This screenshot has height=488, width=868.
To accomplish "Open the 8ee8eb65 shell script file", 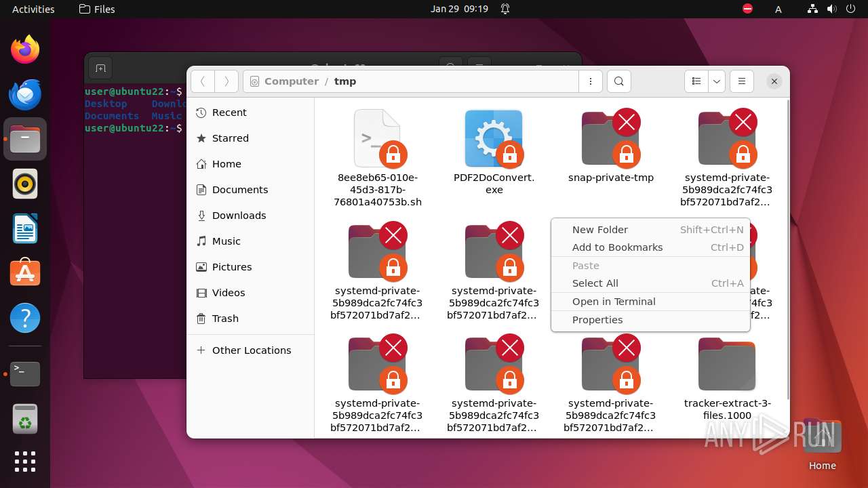I will pyautogui.click(x=378, y=157).
